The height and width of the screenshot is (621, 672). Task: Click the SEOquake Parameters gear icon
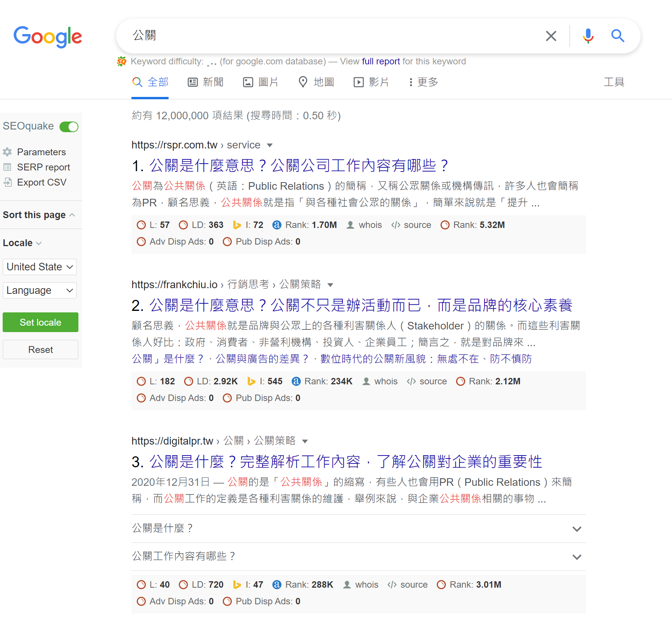7,152
